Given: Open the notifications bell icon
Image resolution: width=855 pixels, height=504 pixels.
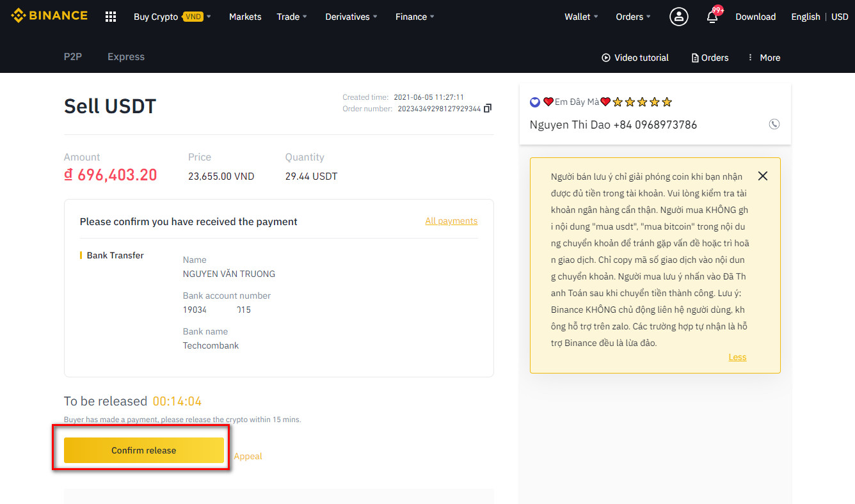Looking at the screenshot, I should pyautogui.click(x=712, y=17).
